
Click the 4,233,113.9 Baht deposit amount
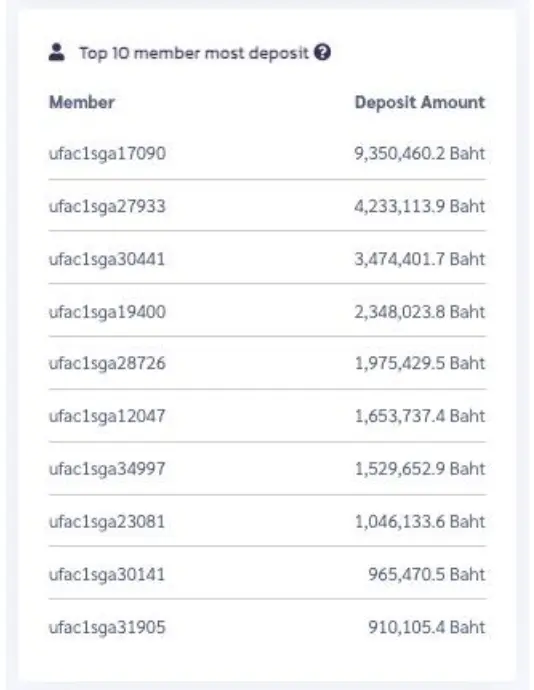pyautogui.click(x=420, y=206)
